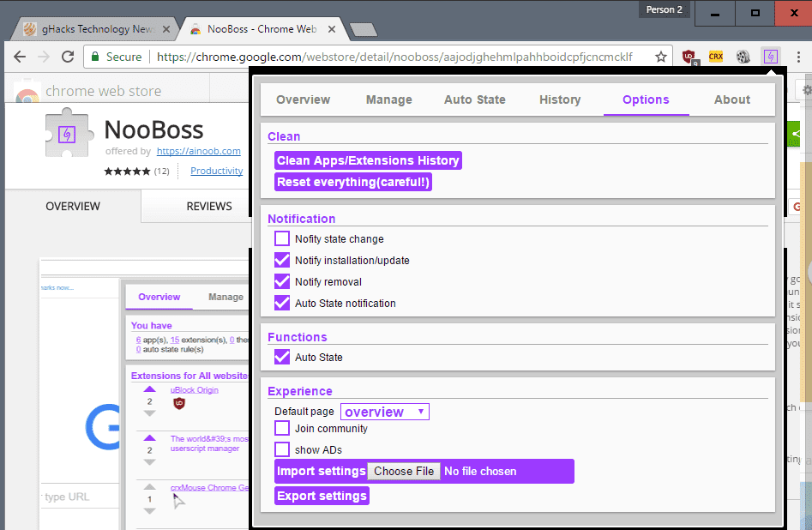Image resolution: width=812 pixels, height=530 pixels.
Task: Open the Chrome three-dot menu
Action: coord(798,57)
